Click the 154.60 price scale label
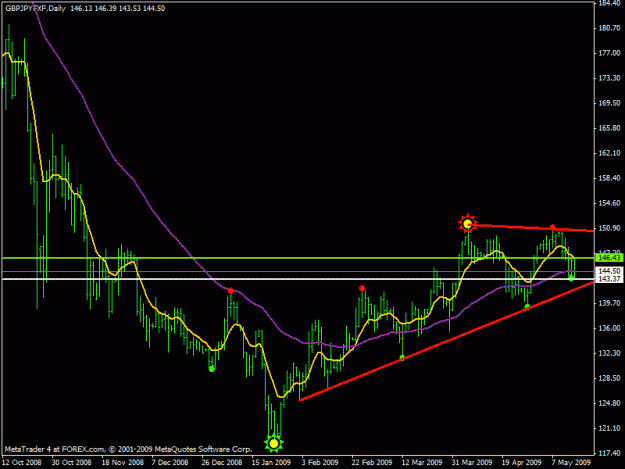This screenshot has height=469, width=625. tap(609, 203)
